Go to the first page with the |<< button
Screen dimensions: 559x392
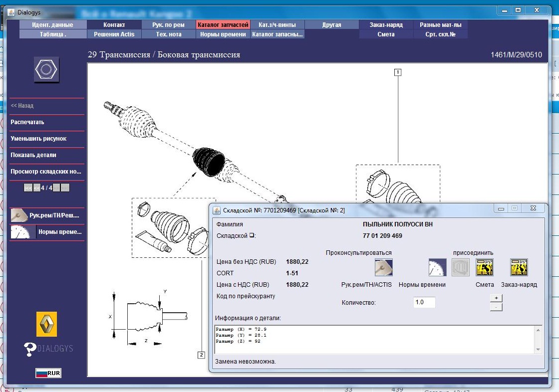point(28,188)
